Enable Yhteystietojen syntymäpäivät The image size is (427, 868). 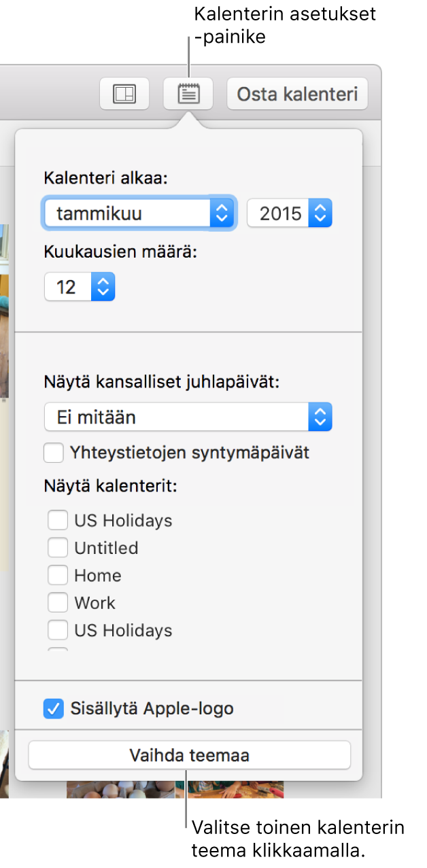click(x=54, y=453)
